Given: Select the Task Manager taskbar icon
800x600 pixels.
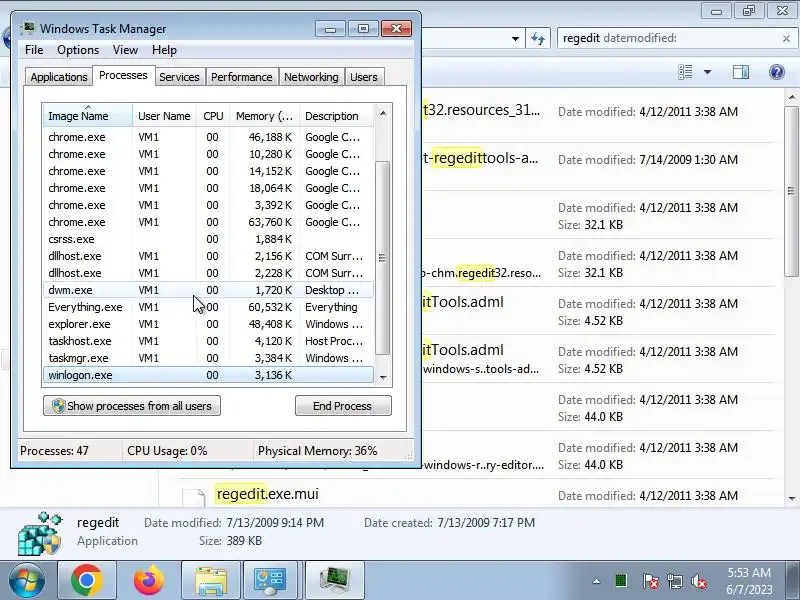Looking at the screenshot, I should pyautogui.click(x=335, y=580).
